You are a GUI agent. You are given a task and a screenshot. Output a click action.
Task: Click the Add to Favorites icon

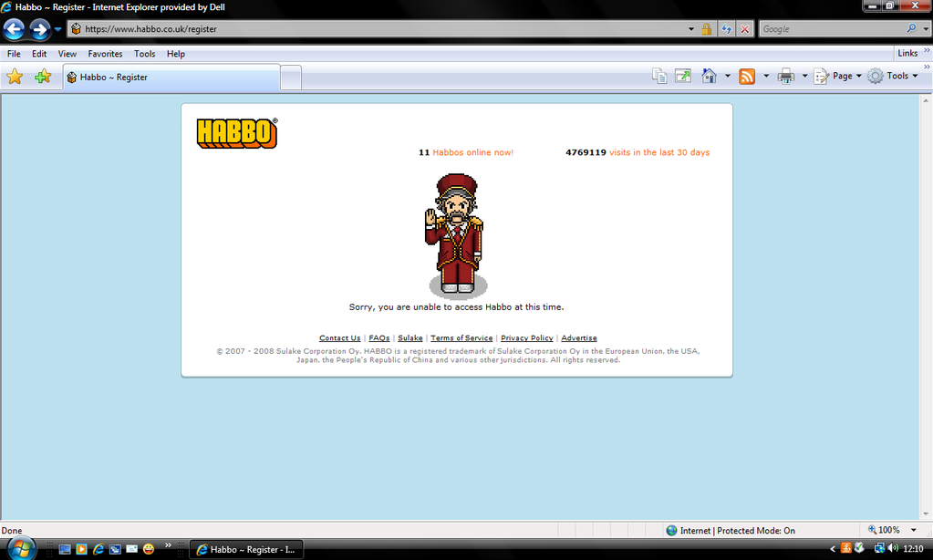42,78
